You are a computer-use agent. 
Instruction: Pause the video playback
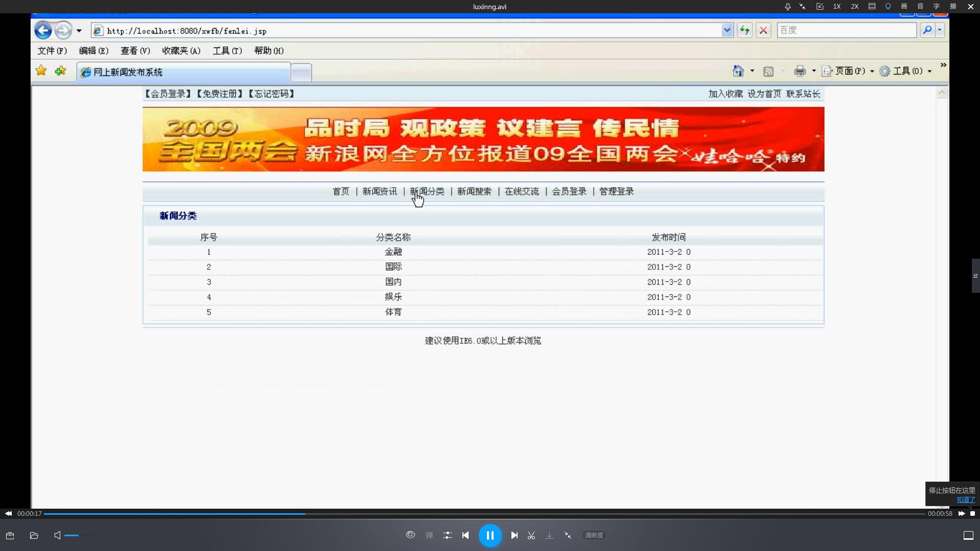(x=490, y=535)
